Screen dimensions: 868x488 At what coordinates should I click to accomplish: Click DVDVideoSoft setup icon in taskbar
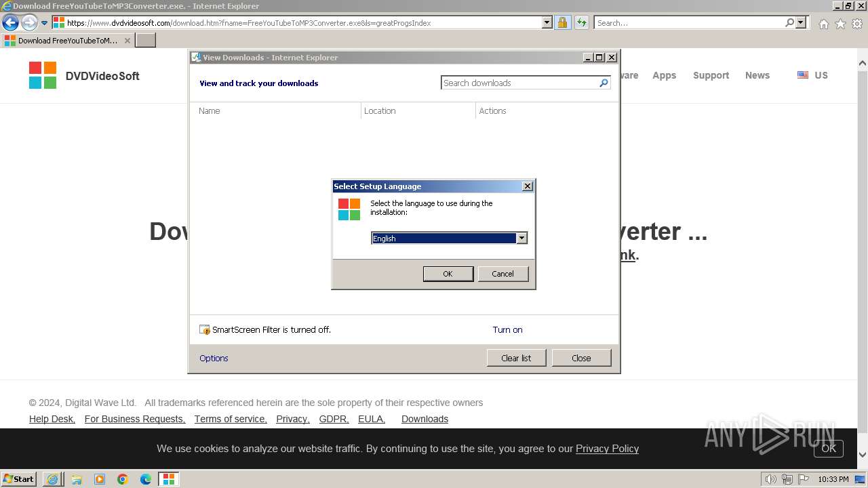click(x=169, y=479)
